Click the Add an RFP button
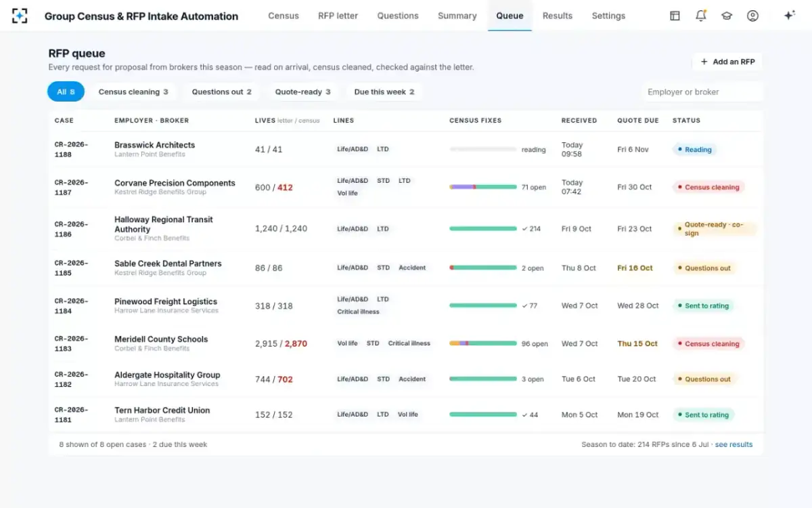The height and width of the screenshot is (508, 812). 727,62
